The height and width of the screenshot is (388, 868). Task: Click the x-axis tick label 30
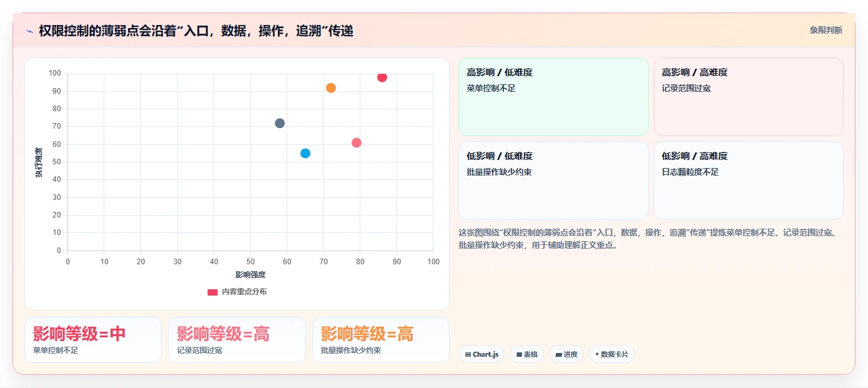pyautogui.click(x=177, y=261)
